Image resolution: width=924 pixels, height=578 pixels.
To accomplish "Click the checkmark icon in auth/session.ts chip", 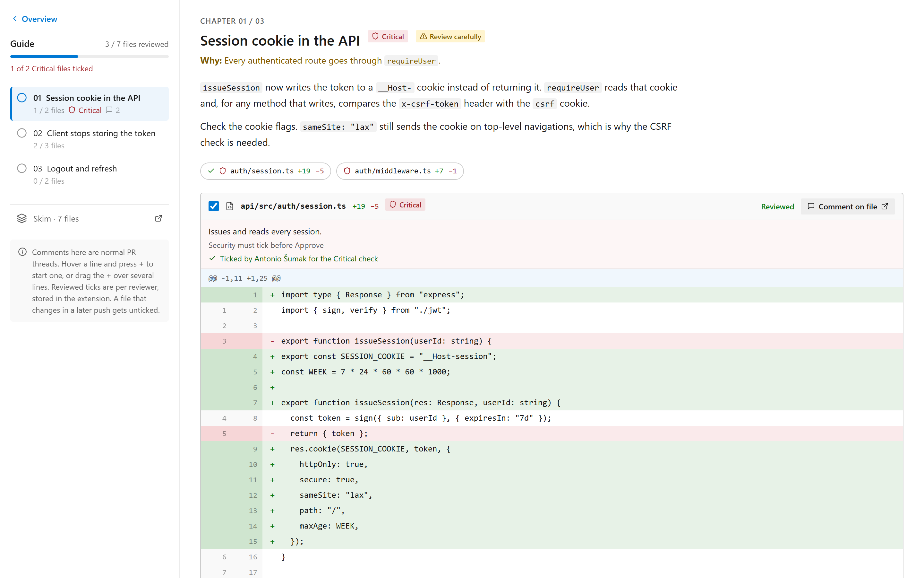I will pyautogui.click(x=211, y=171).
